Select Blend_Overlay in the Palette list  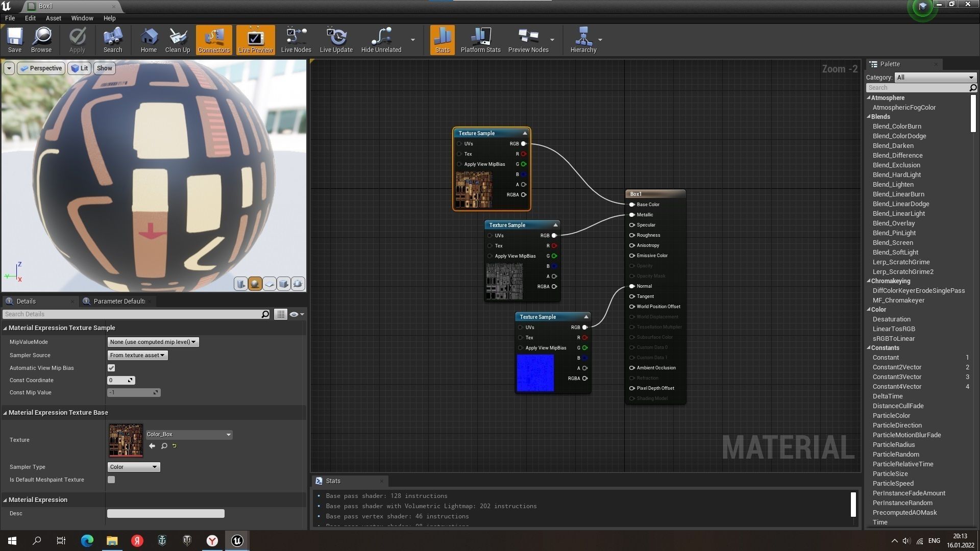893,223
